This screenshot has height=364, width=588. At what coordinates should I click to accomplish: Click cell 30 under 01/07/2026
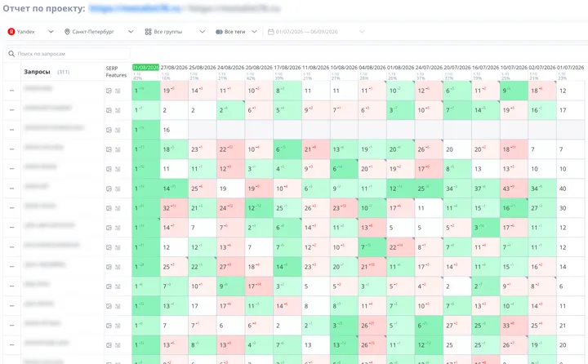(x=570, y=208)
